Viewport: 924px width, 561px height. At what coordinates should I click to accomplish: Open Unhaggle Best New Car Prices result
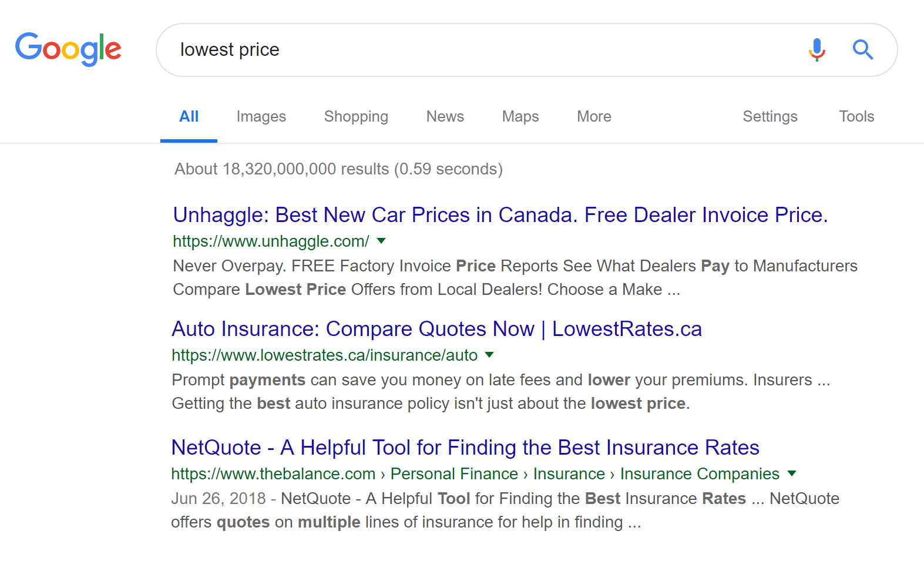(x=500, y=215)
